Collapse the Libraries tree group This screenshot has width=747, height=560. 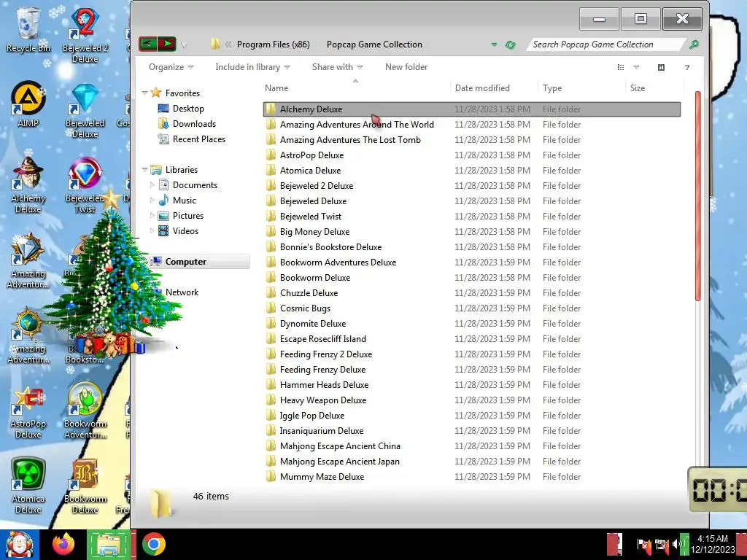click(x=145, y=169)
